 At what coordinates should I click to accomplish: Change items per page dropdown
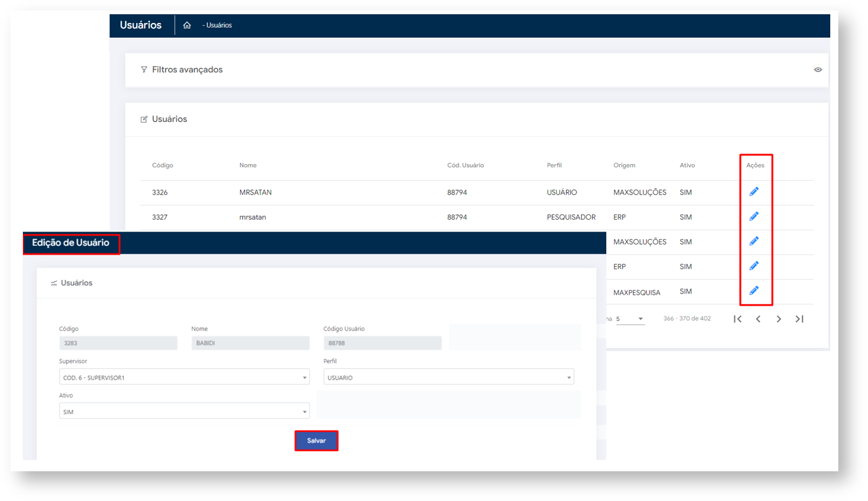click(630, 319)
